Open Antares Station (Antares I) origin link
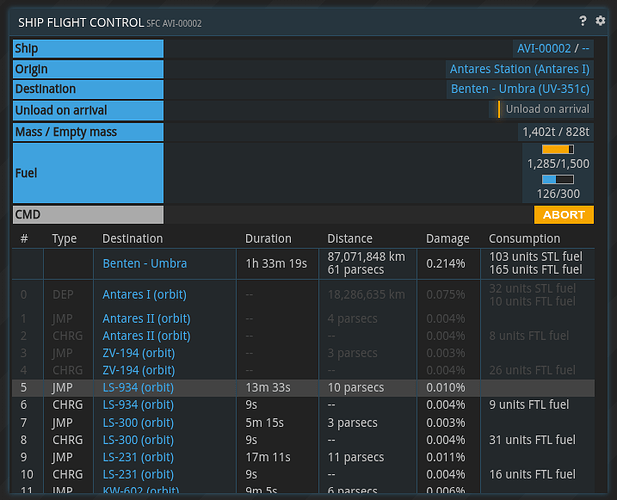Image resolution: width=617 pixels, height=500 pixels. [519, 69]
